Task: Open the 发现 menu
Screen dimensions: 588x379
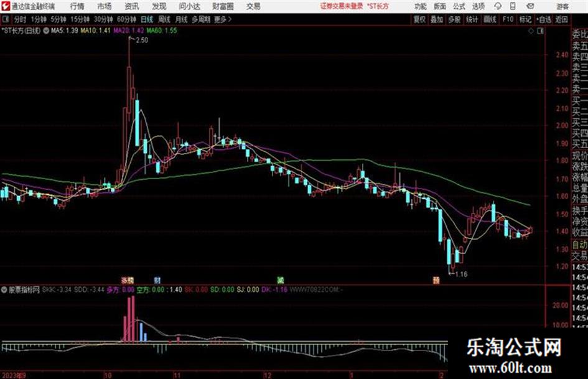Action: pos(159,6)
